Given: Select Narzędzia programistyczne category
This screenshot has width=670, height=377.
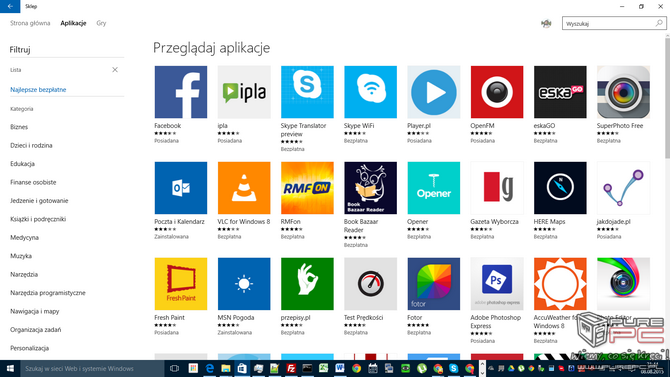Looking at the screenshot, I should 48,293.
